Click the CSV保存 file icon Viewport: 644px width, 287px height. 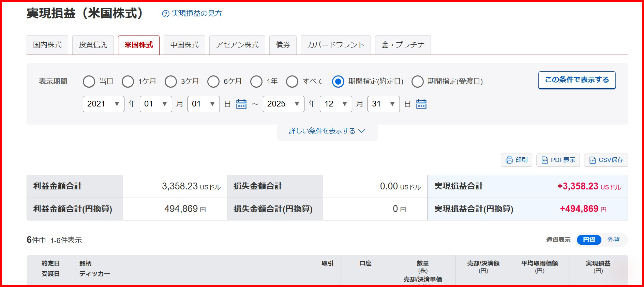tap(593, 160)
